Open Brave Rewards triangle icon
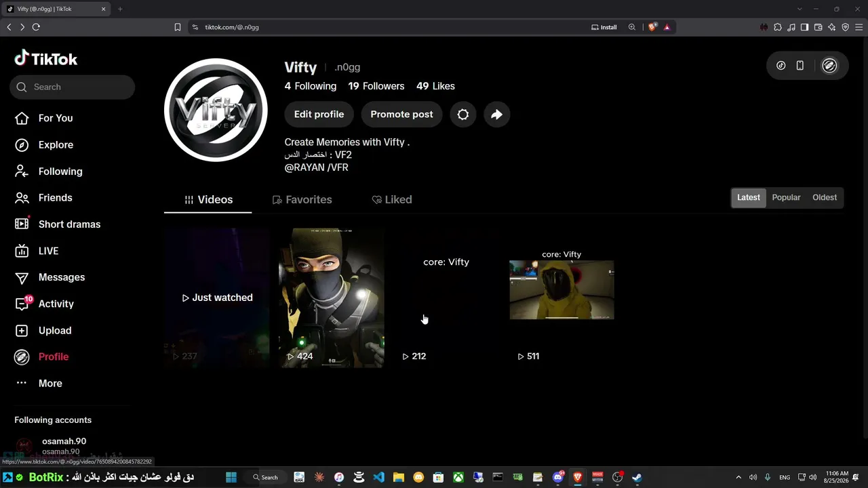 click(667, 27)
